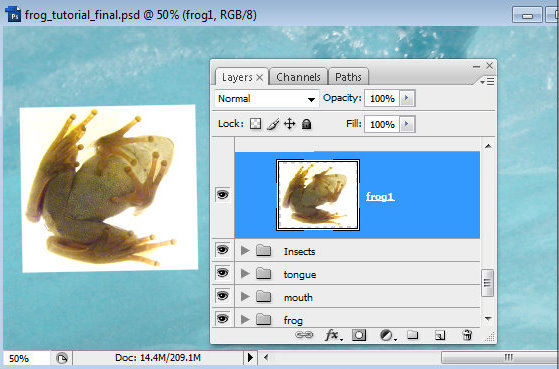This screenshot has width=559, height=369.
Task: Expand the mouth group
Action: 245,297
